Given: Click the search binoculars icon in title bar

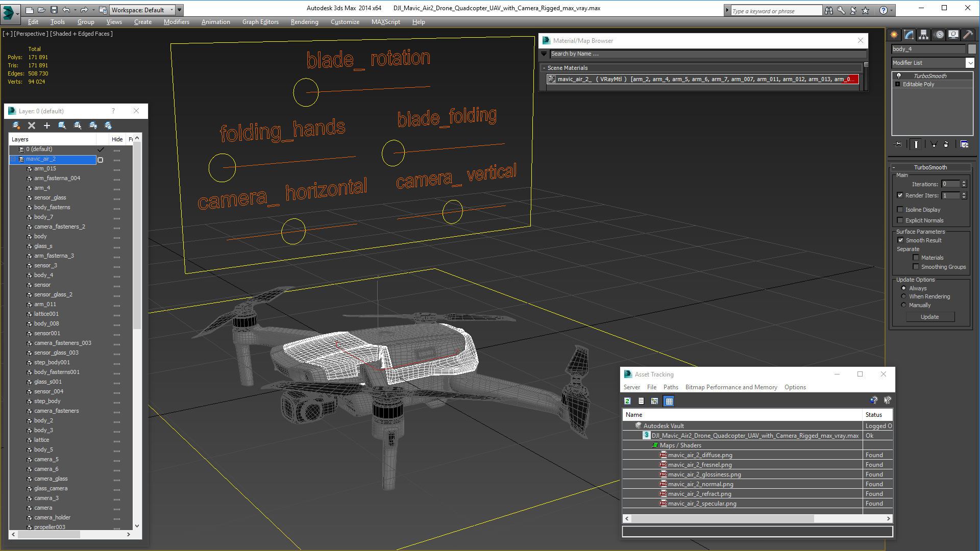Looking at the screenshot, I should click(829, 10).
